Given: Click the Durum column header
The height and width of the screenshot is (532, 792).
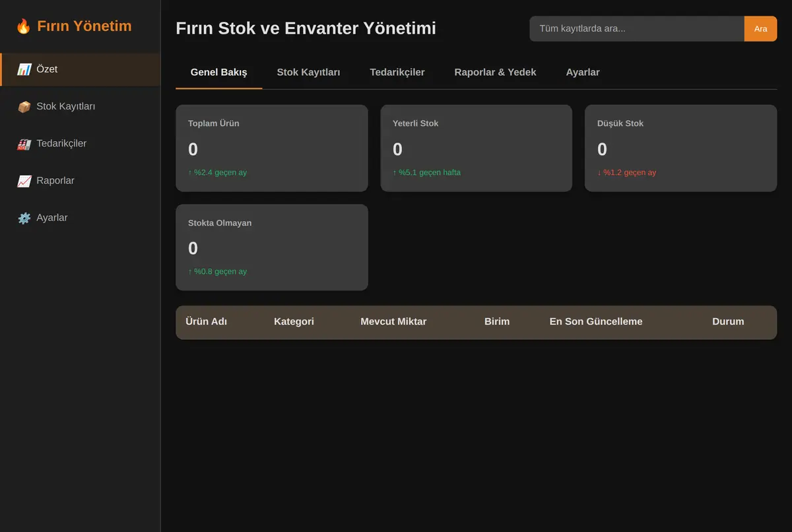Looking at the screenshot, I should pos(728,321).
